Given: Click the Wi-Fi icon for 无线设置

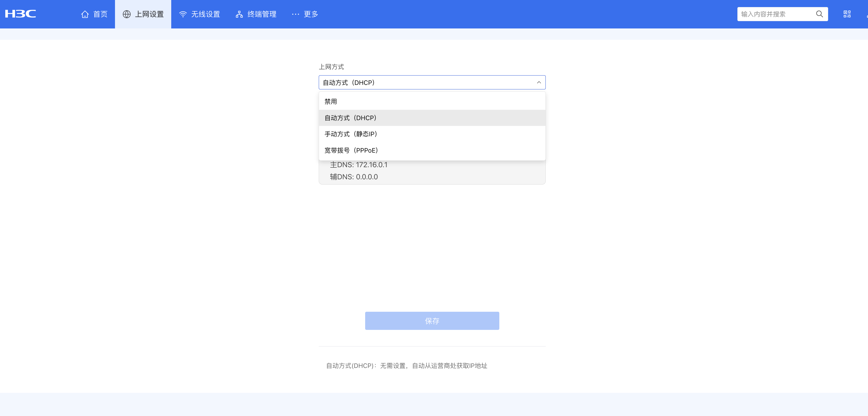Looking at the screenshot, I should [183, 14].
